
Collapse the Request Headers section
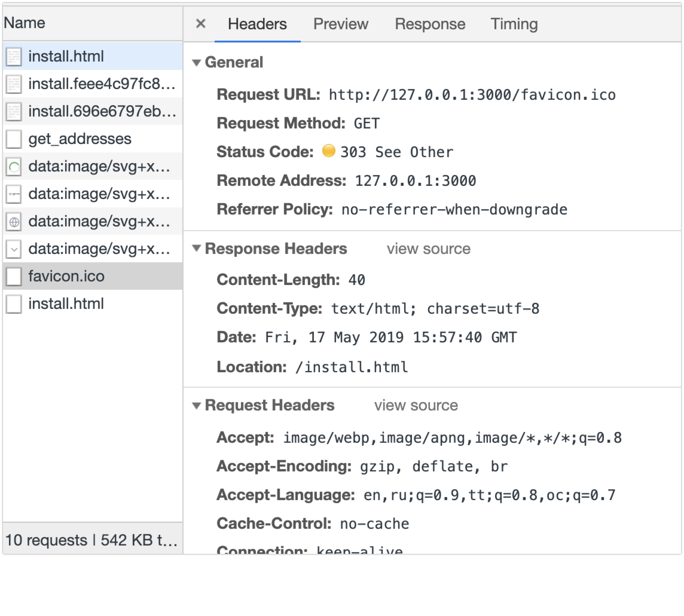[x=196, y=405]
